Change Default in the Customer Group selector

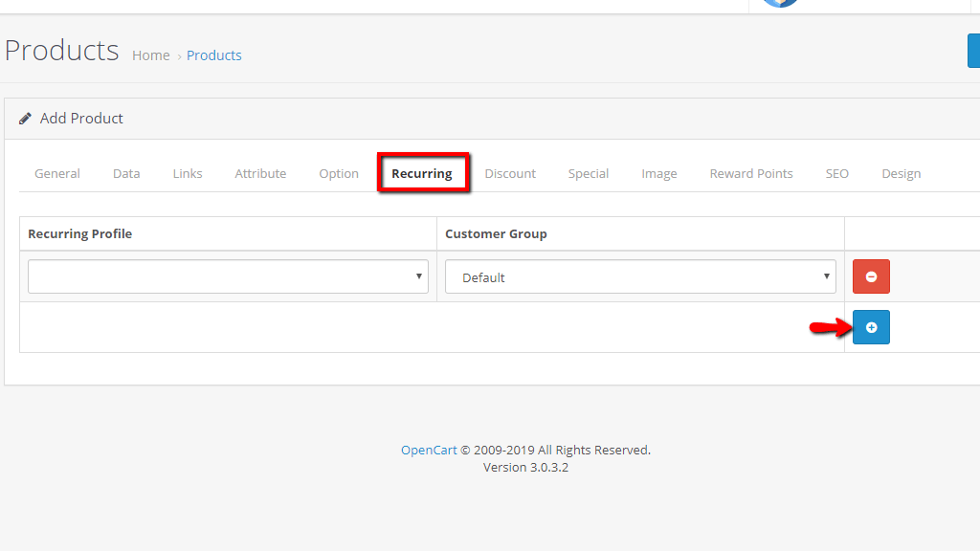(x=640, y=276)
